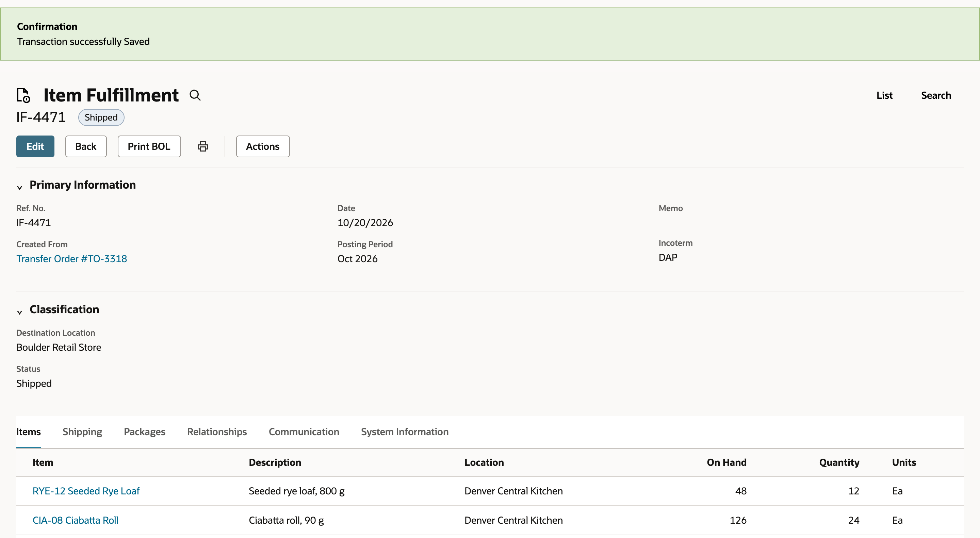This screenshot has width=980, height=538.
Task: Click the On Hand column header
Action: click(x=726, y=462)
